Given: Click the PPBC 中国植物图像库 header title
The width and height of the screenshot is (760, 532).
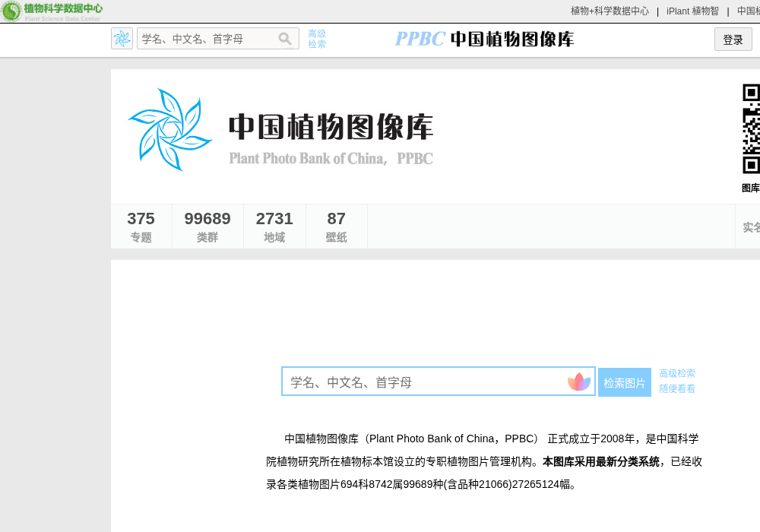Looking at the screenshot, I should 484,39.
